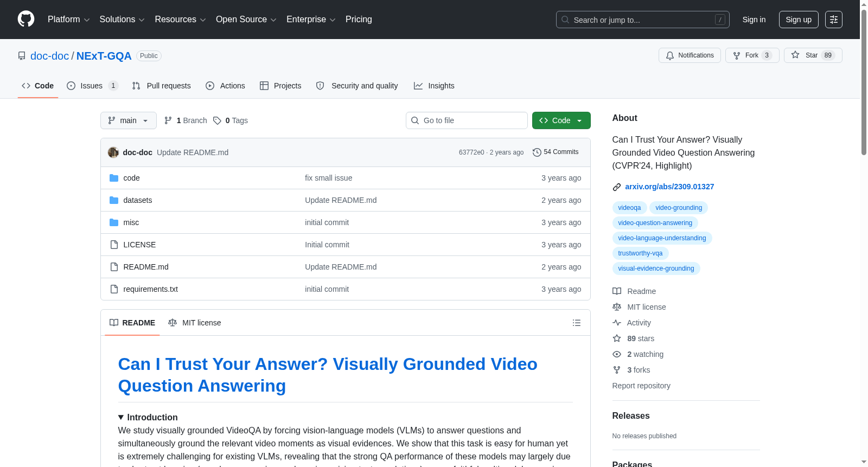
Task: Open the main branch selector dropdown
Action: tap(129, 120)
